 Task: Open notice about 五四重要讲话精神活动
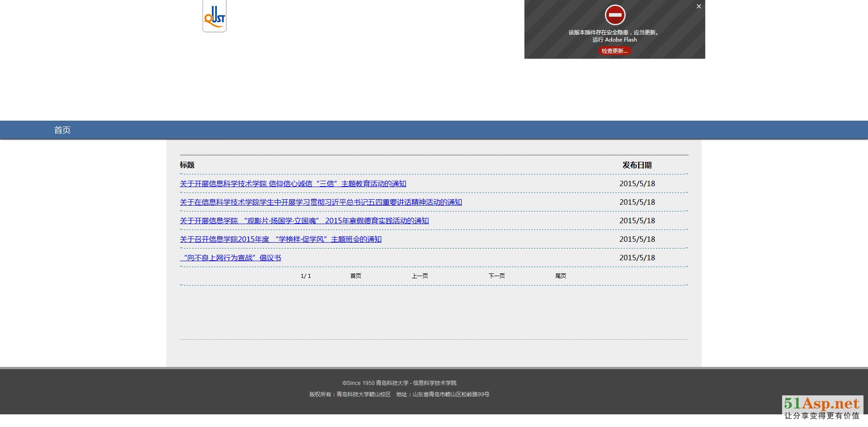321,202
